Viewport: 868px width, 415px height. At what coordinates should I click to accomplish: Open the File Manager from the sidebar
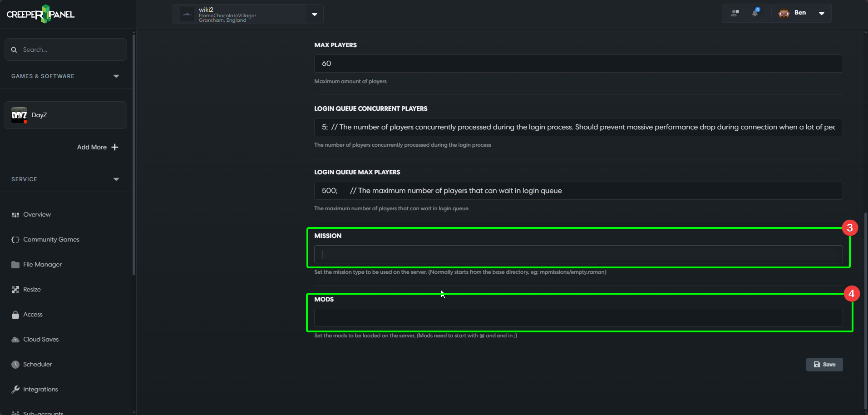[x=42, y=264]
